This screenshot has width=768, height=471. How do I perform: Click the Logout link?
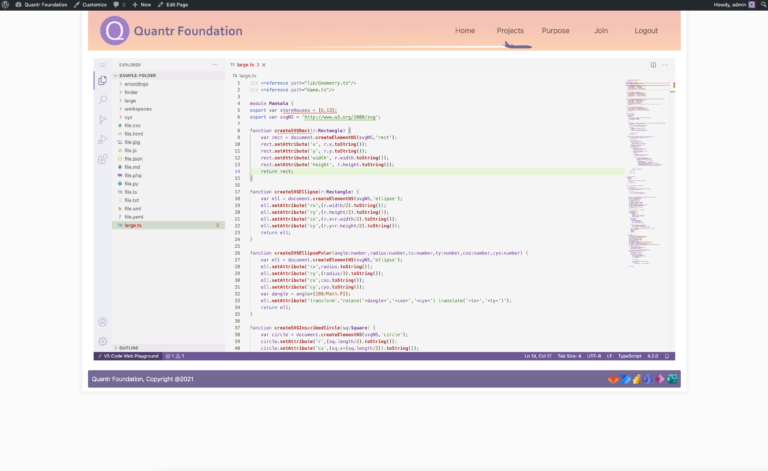click(x=646, y=30)
